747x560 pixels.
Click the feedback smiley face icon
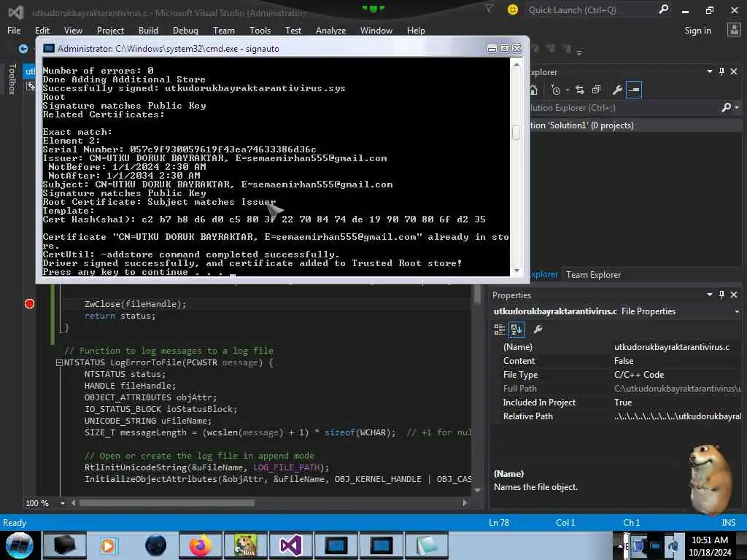513,9
